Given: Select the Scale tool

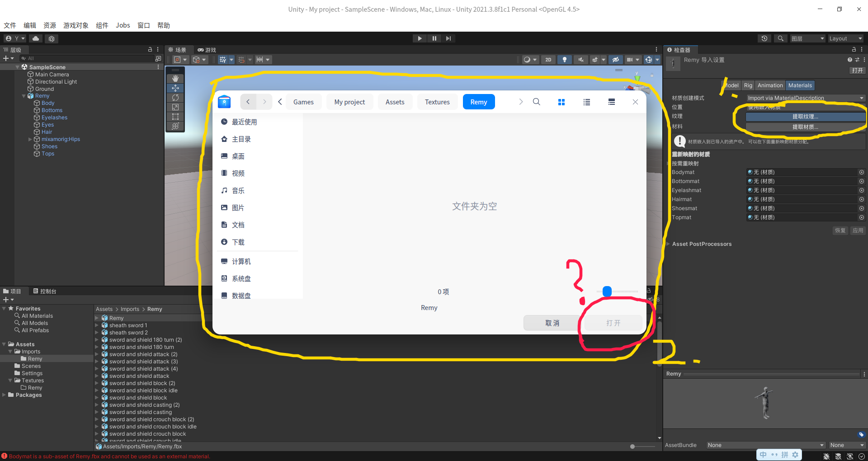Looking at the screenshot, I should coord(175,107).
